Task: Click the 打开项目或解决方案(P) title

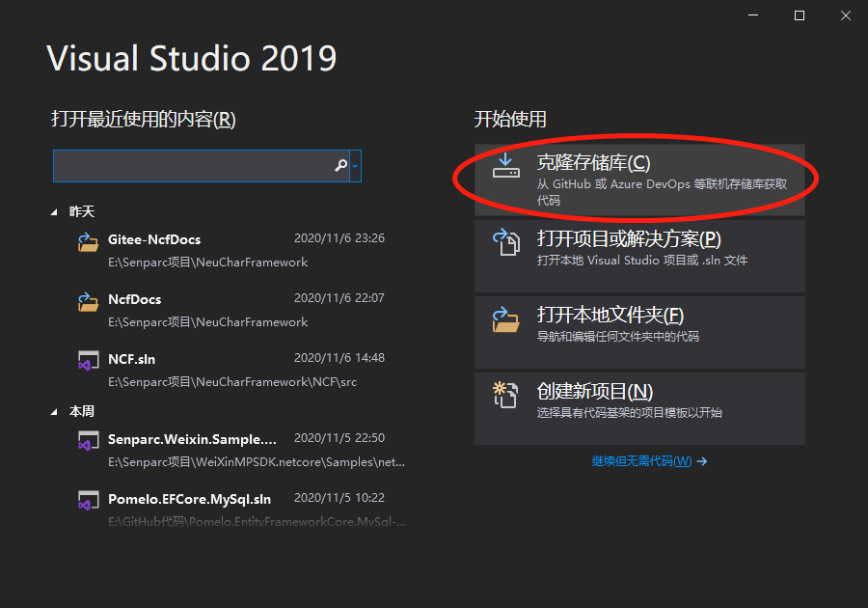Action: pyautogui.click(x=629, y=238)
